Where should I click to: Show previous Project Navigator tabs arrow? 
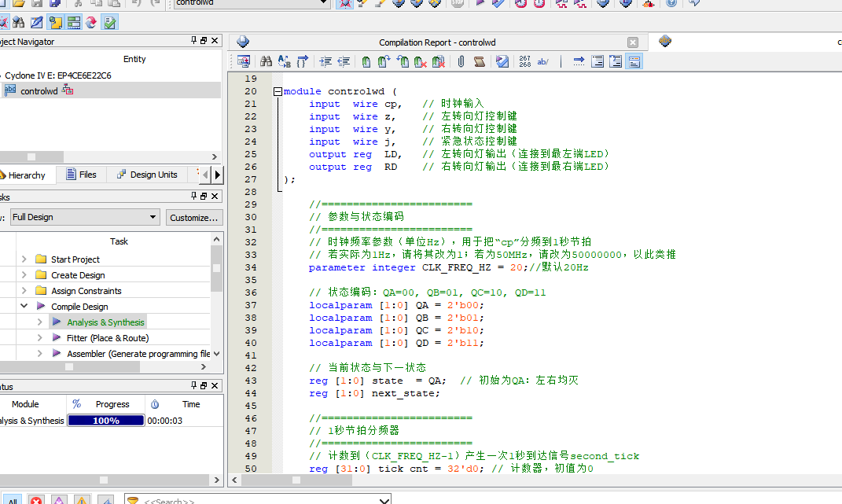[205, 175]
